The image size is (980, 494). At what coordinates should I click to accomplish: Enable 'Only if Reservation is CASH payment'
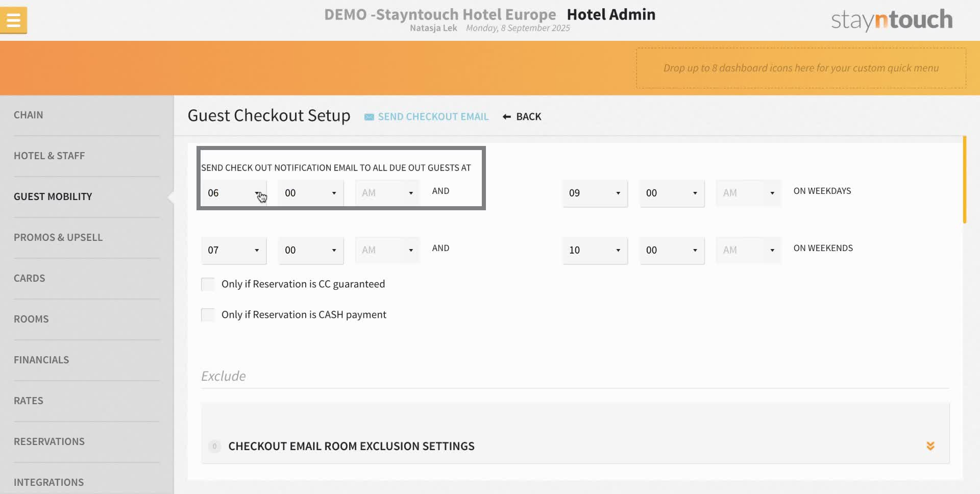208,314
